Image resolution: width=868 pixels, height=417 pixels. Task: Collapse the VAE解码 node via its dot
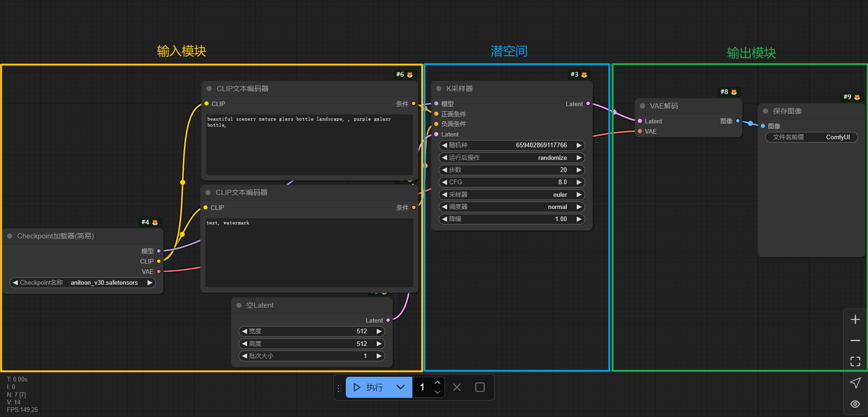(642, 106)
